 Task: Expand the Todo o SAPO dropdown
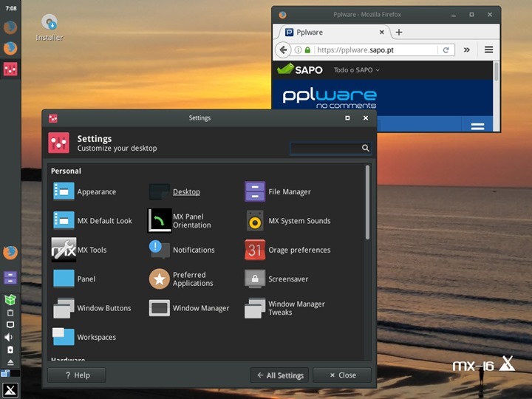pos(357,70)
